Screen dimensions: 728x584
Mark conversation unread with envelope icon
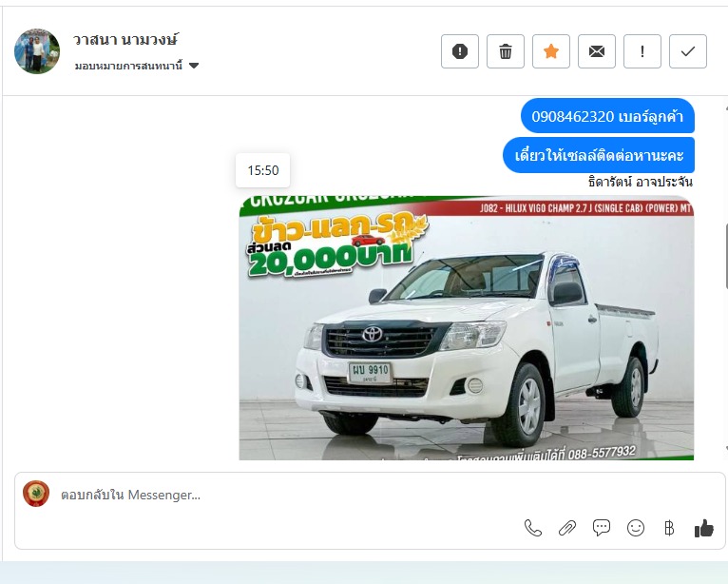click(x=597, y=51)
